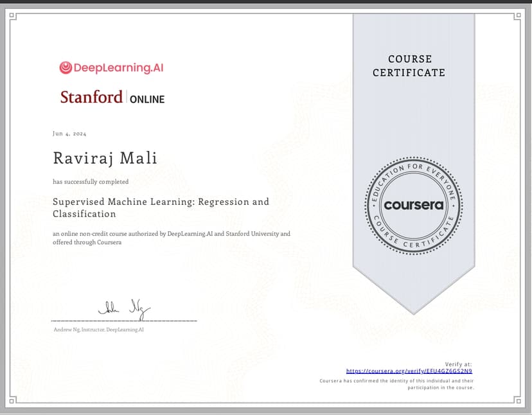The height and width of the screenshot is (415, 532).
Task: Click the online non-credit course description text
Action: click(171, 238)
